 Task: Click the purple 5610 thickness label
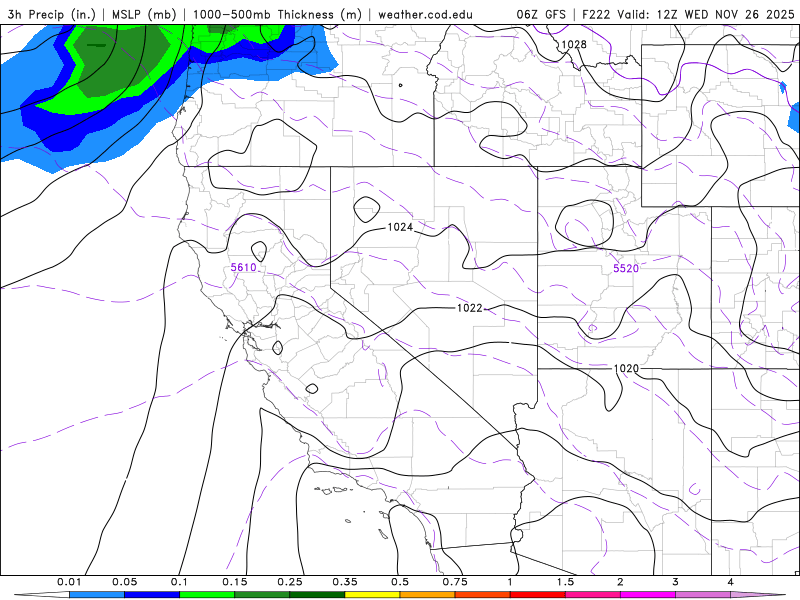tap(243, 267)
